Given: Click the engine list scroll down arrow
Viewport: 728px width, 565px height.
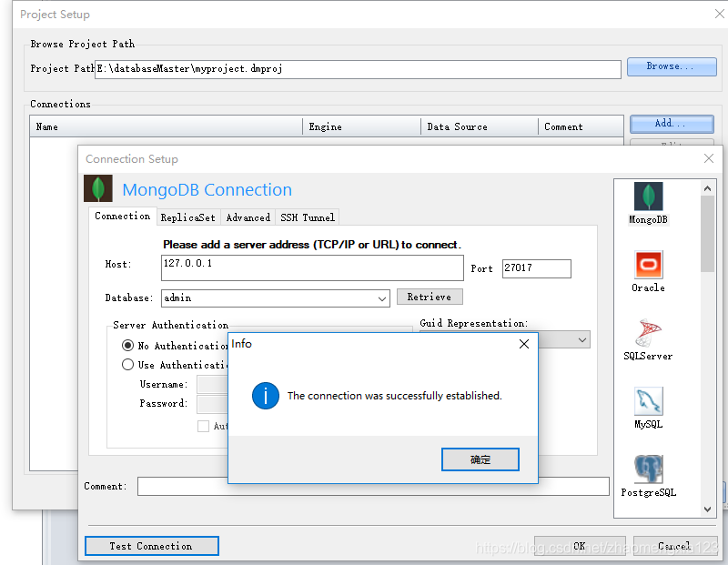Looking at the screenshot, I should click(707, 510).
